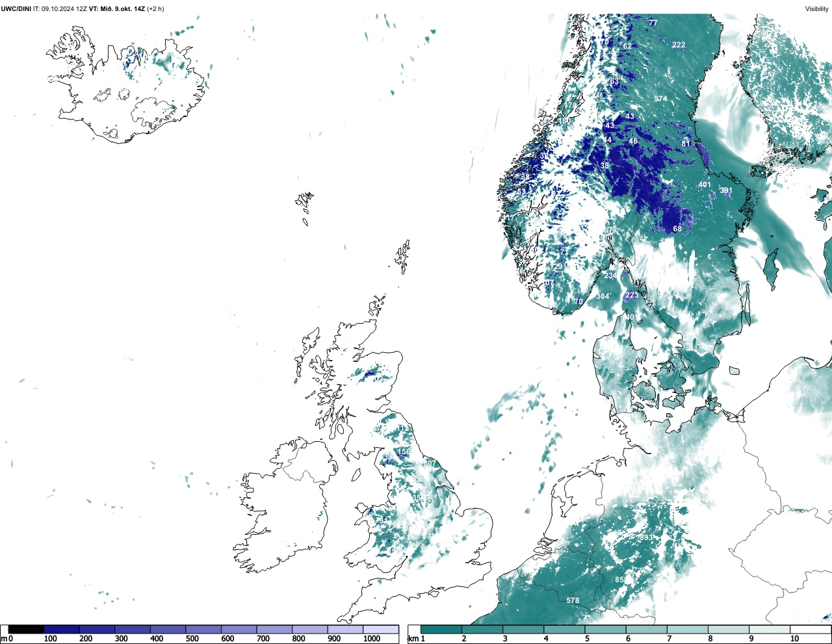Click the '893' value over Germany
Viewport: 832px width, 644px height.
[x=646, y=537]
